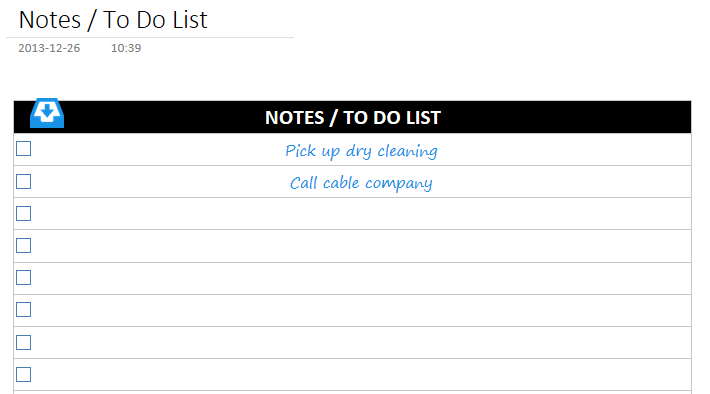Tick the fifth checkbox in the list
710x394 pixels.
(x=24, y=278)
